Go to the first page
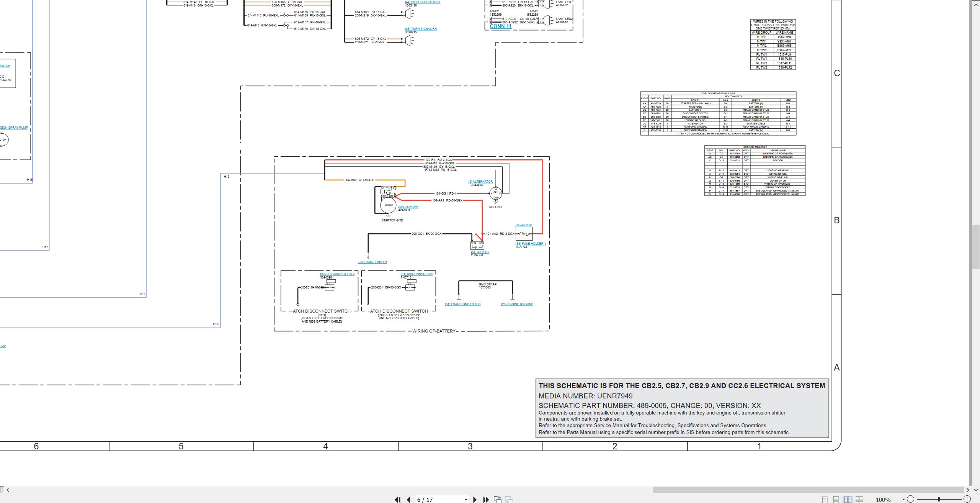 [397, 500]
